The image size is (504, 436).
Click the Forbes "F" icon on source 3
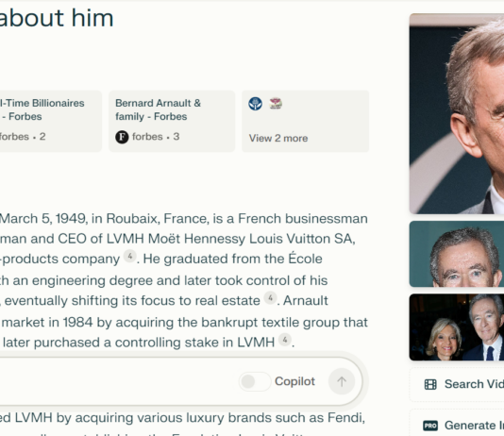pos(122,137)
